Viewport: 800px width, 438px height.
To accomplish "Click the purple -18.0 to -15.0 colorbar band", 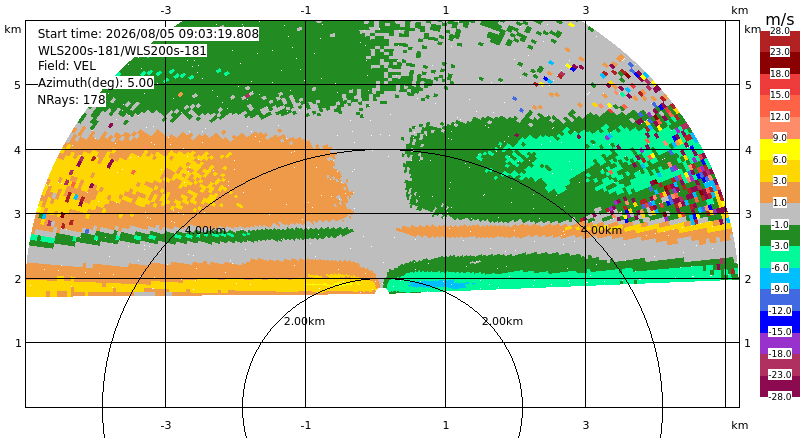I will tap(780, 343).
